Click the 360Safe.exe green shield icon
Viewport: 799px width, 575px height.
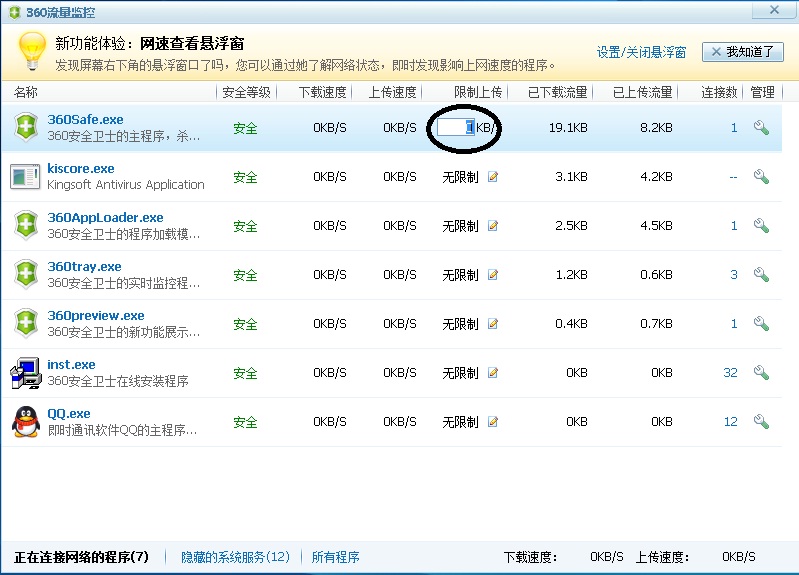pos(26,127)
